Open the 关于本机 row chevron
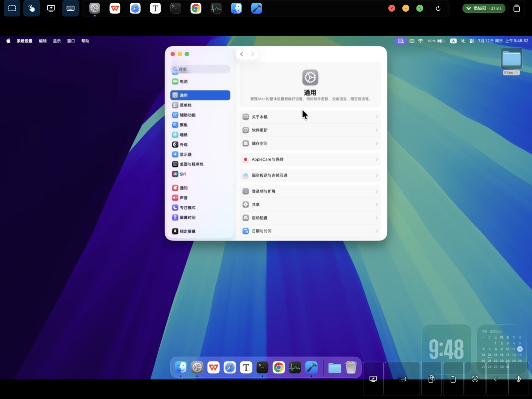 pos(377,117)
